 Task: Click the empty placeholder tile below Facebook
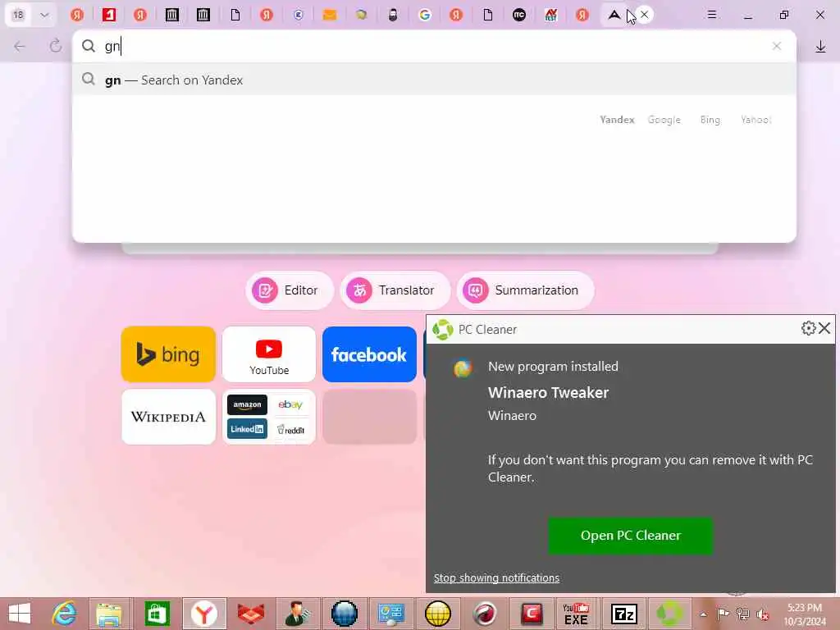coord(369,417)
